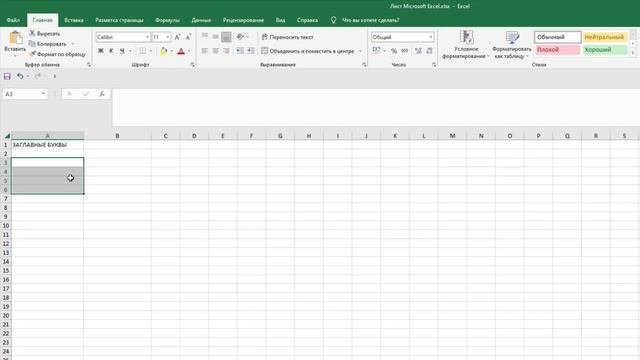Screen dimensions: 640x360
Task: Open the font size 11 dropdown
Action: 168,37
